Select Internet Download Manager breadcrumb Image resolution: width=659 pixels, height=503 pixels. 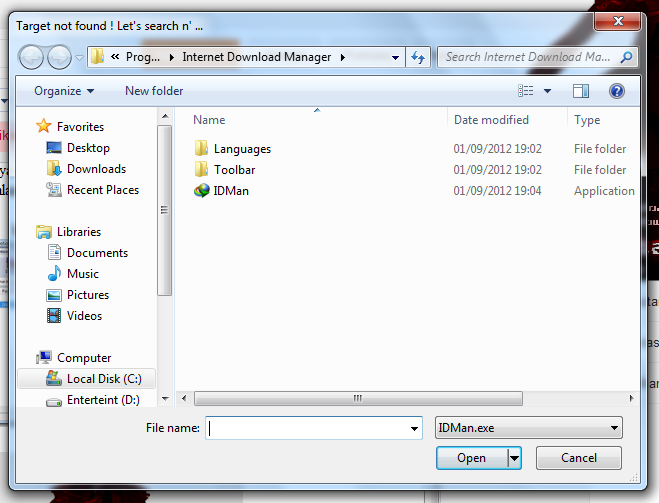click(256, 57)
